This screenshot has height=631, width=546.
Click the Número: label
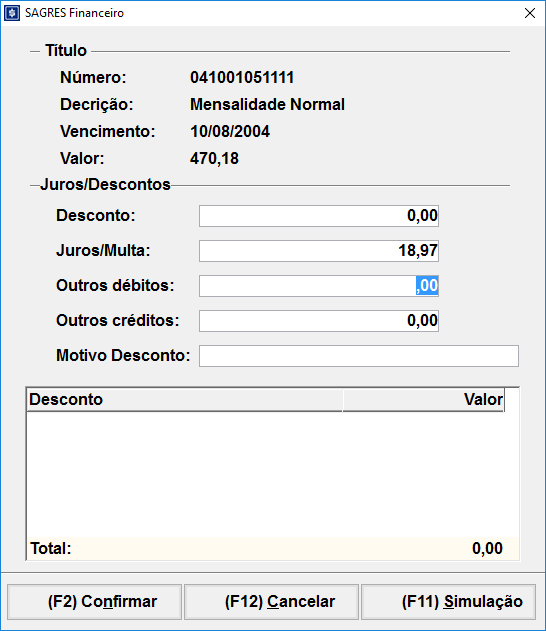coord(93,78)
